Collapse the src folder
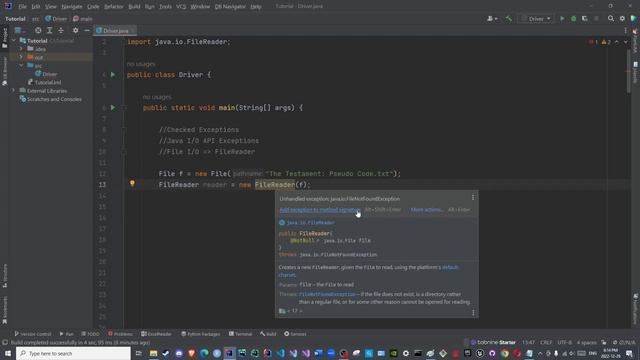Image resolution: width=640 pixels, height=360 pixels. click(21, 66)
